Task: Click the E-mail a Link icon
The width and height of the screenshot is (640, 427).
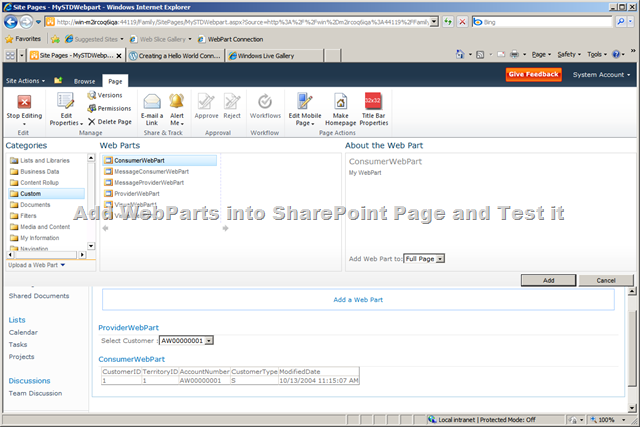Action: click(152, 101)
